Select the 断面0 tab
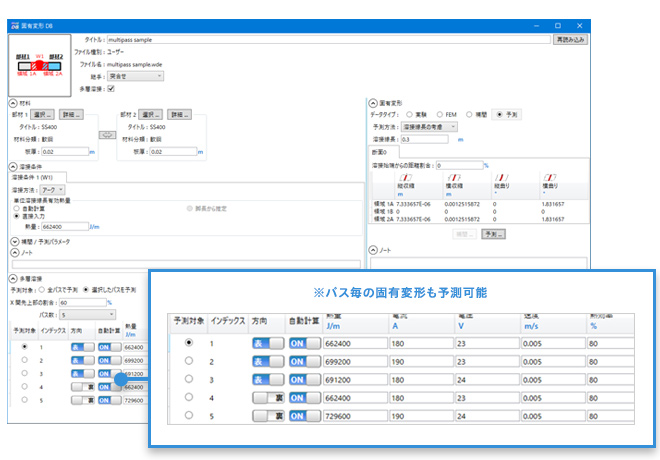The width and height of the screenshot is (660, 460). (380, 152)
